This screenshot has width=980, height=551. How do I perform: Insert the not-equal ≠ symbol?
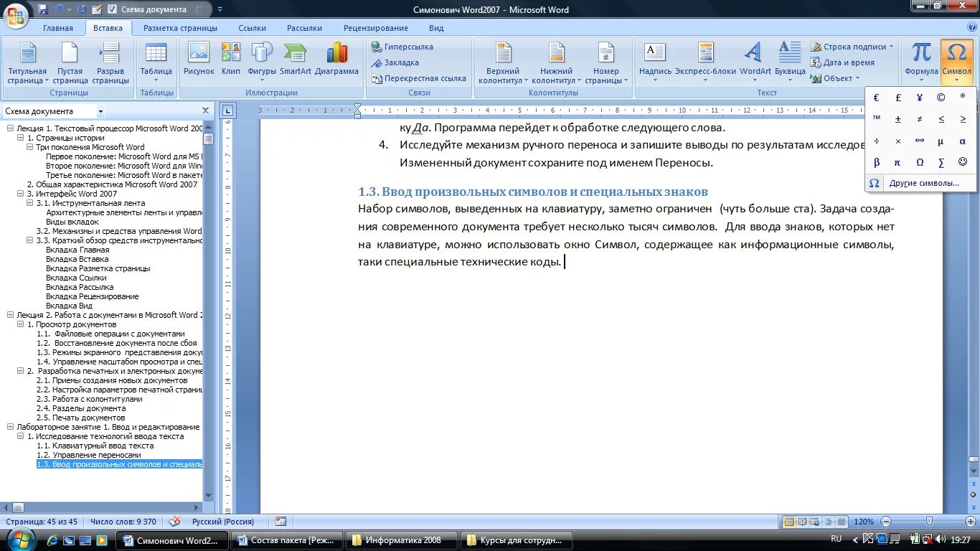pos(920,119)
